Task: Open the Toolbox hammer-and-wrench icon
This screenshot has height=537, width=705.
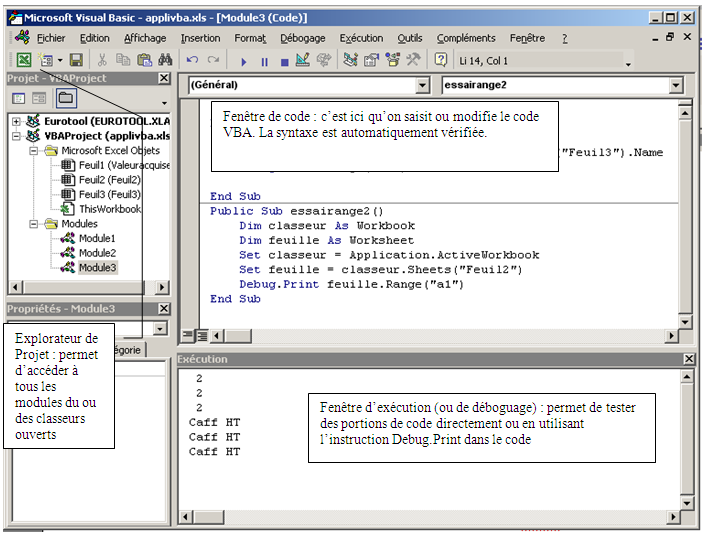Action: (413, 60)
